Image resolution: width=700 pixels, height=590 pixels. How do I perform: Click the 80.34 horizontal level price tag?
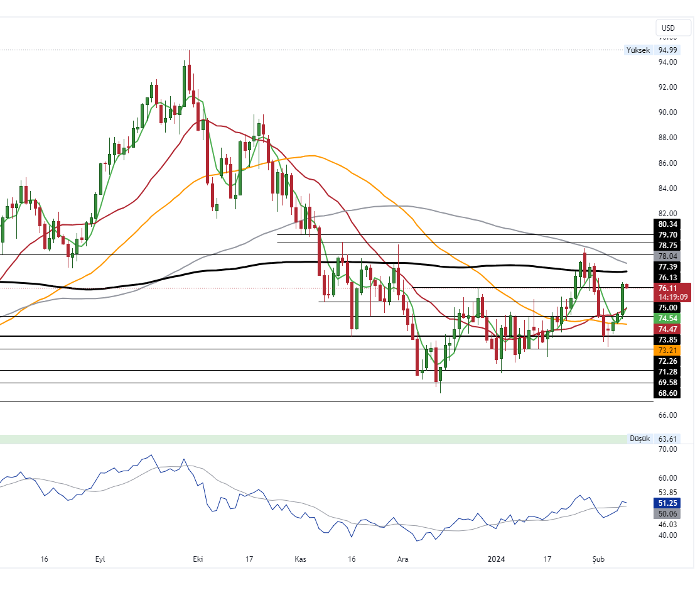tap(667, 224)
